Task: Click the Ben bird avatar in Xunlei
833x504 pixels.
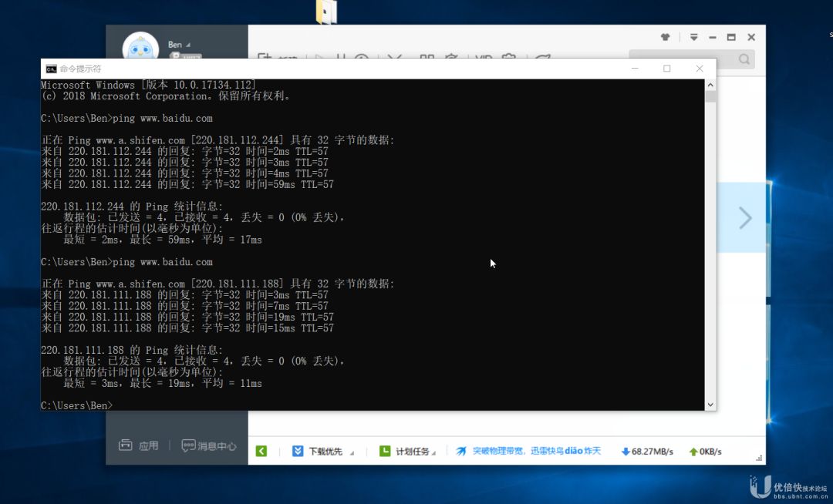Action: pos(140,47)
